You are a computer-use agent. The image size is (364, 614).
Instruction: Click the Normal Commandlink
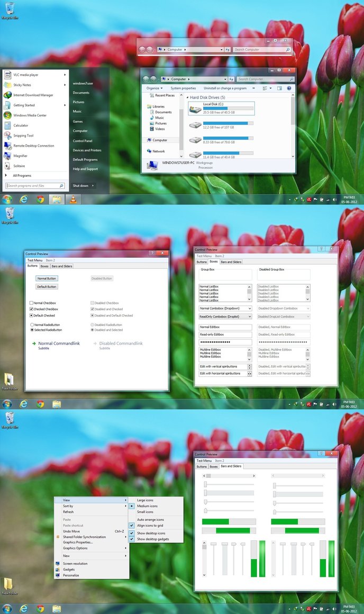point(59,344)
